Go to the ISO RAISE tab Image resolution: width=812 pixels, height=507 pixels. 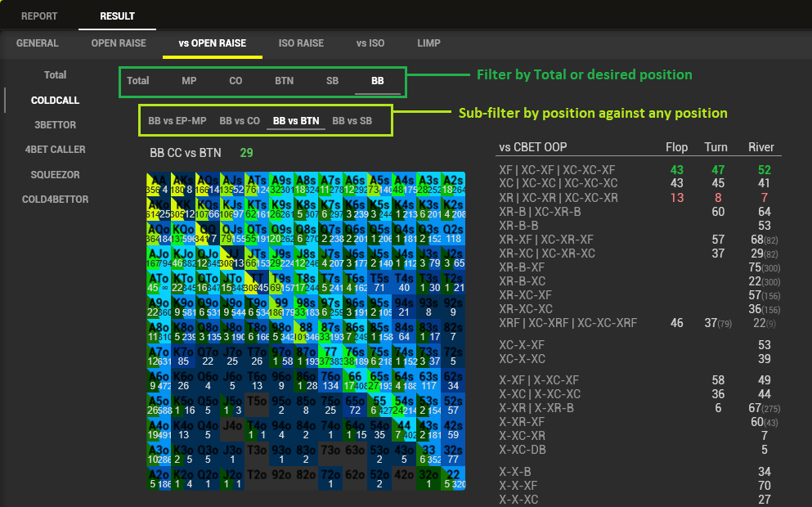tap(301, 43)
